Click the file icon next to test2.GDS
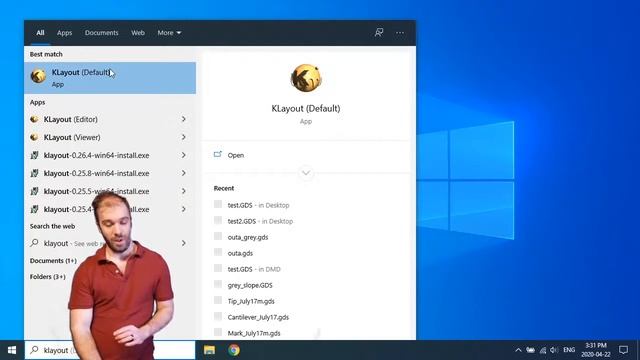Screen dimensions: 640x360 pyautogui.click(x=218, y=220)
